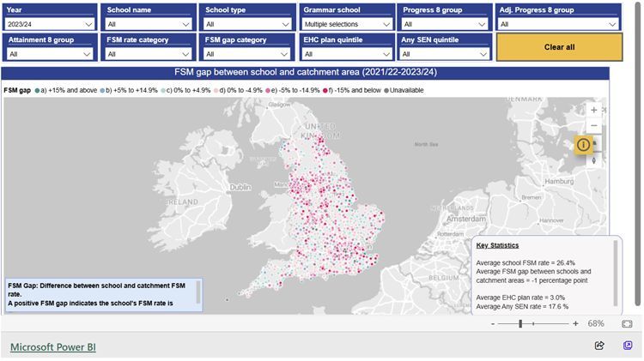The image size is (644, 361).
Task: Zoom out on the map
Action: point(593,125)
